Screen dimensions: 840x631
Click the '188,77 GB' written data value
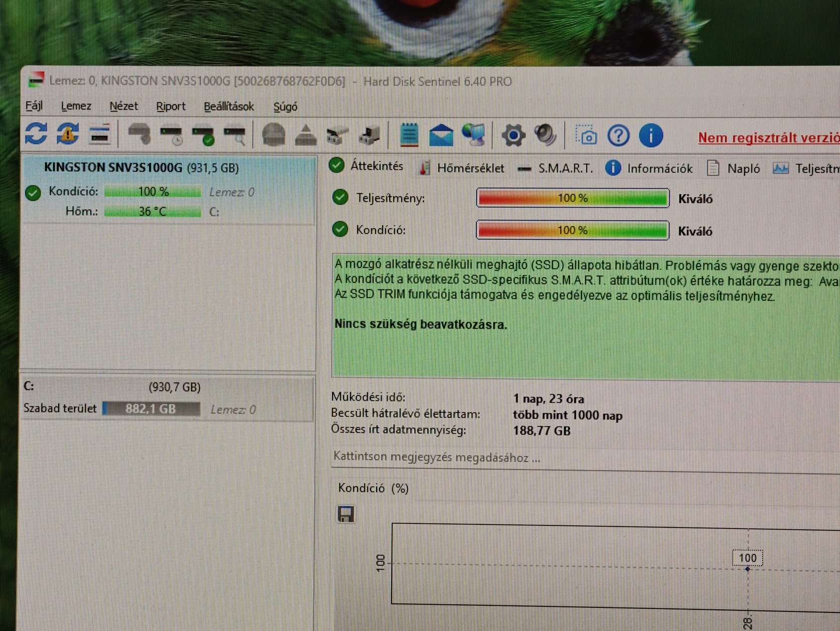541,431
